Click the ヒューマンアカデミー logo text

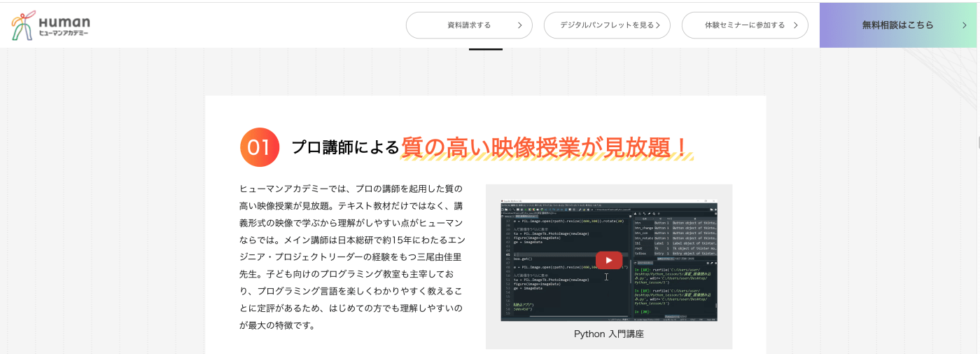pyautogui.click(x=64, y=26)
